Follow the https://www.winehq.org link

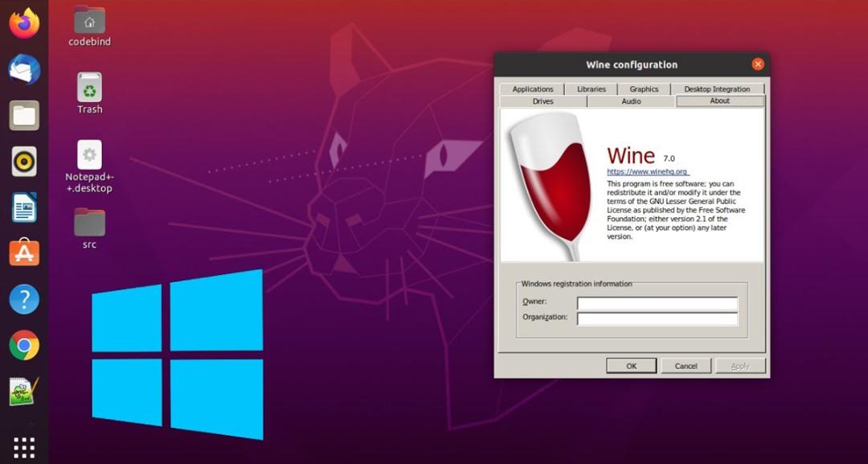tap(647, 171)
